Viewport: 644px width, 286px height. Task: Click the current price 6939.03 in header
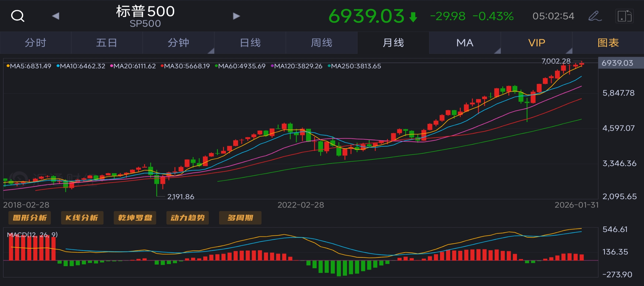coord(366,16)
